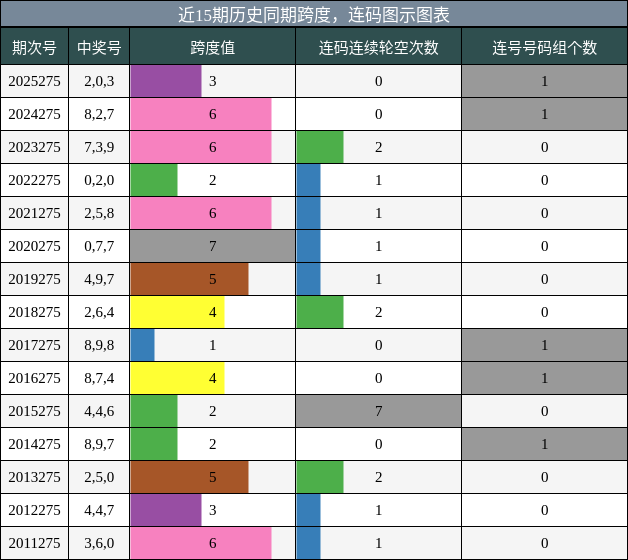Click the blue miss-count bar in row 2022275
The image size is (628, 560).
[308, 180]
